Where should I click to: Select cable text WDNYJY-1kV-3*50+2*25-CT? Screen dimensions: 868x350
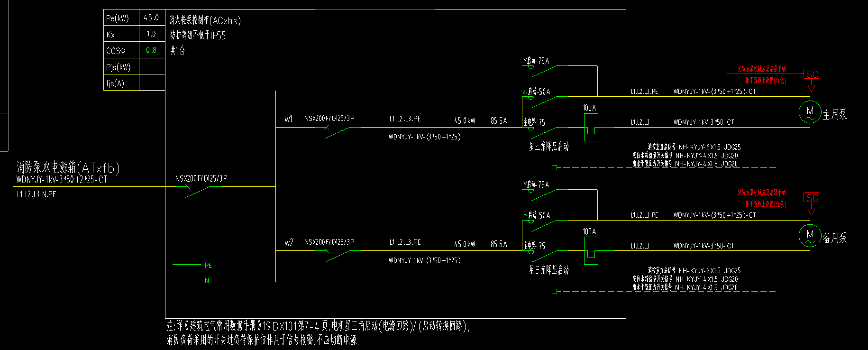coord(62,180)
